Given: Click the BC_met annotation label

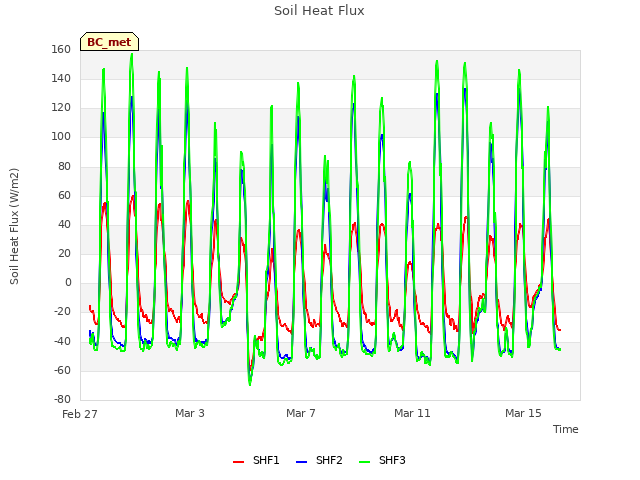Looking at the screenshot, I should point(109,42).
